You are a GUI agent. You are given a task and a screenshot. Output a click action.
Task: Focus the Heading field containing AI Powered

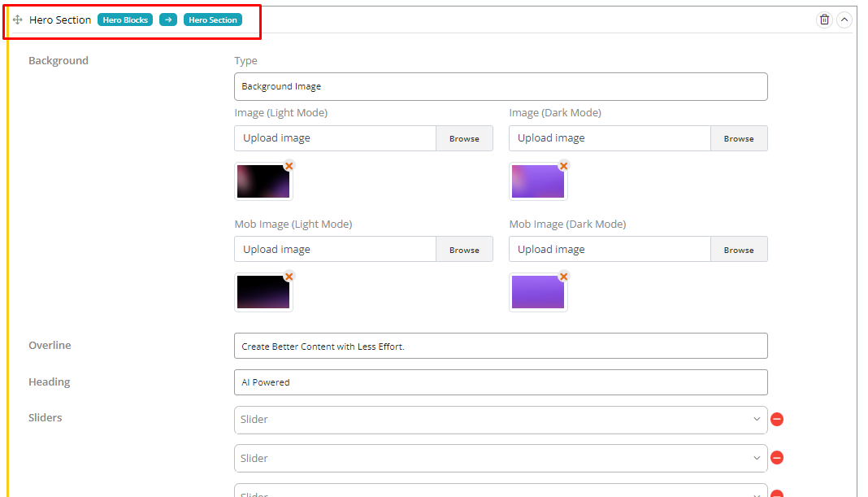pos(500,382)
